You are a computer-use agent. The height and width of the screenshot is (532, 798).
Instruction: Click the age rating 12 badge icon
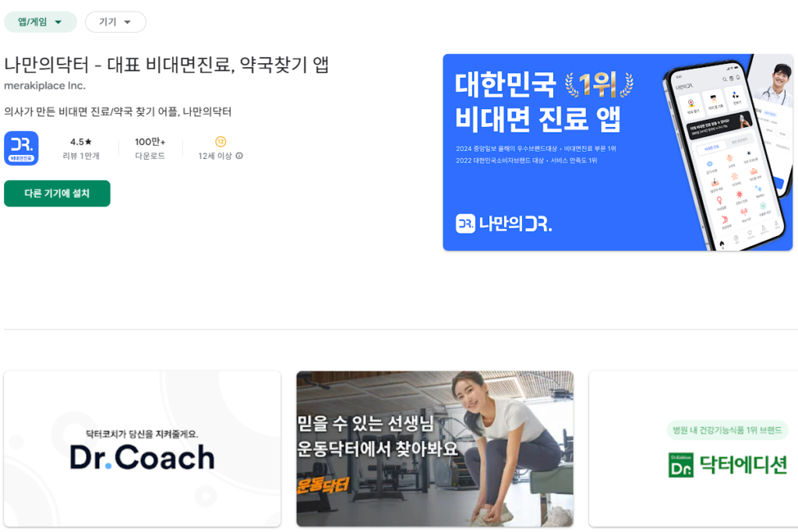coord(221,142)
